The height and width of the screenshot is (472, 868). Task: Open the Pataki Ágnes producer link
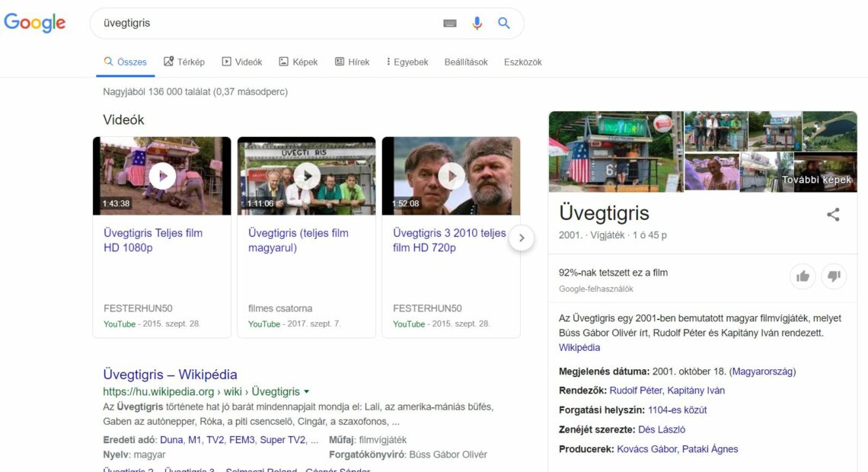pos(710,448)
